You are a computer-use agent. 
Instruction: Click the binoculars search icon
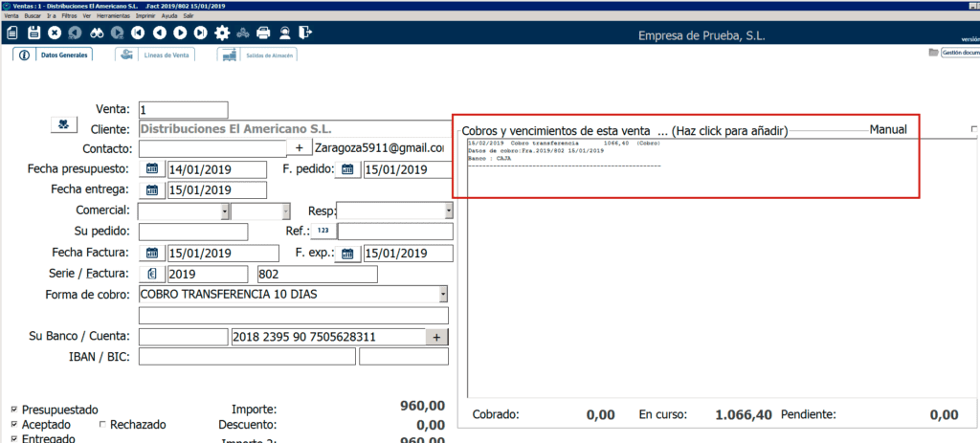point(97,33)
